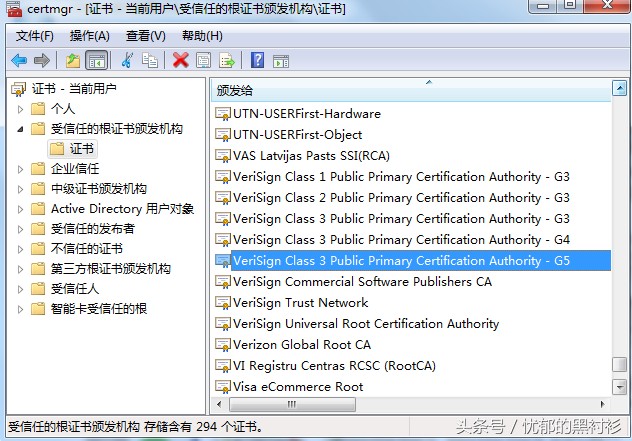632x441 pixels.
Task: Collapse the 受信任的根证书颁发机构 node
Action: coord(21,129)
